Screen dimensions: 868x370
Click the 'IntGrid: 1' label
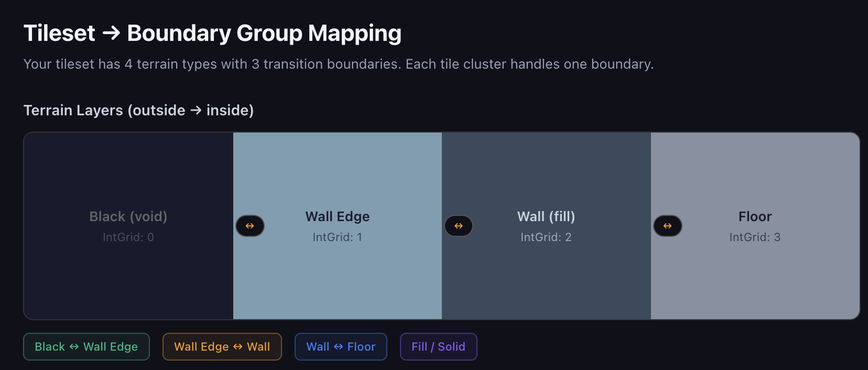(x=338, y=237)
